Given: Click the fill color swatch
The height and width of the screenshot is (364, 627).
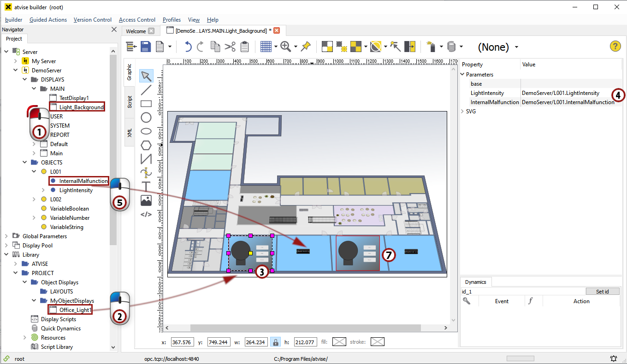Looking at the screenshot, I should pos(339,342).
